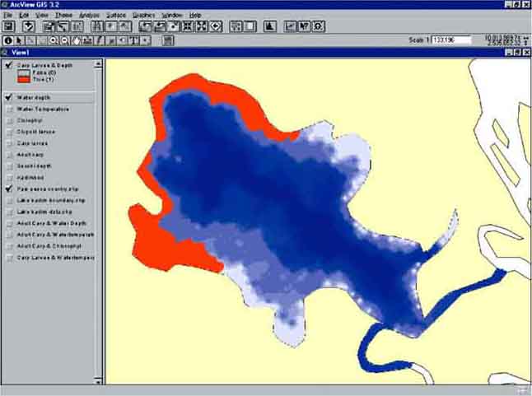532x396 pixels.
Task: Open the histogram chart icon
Action: pos(269,26)
